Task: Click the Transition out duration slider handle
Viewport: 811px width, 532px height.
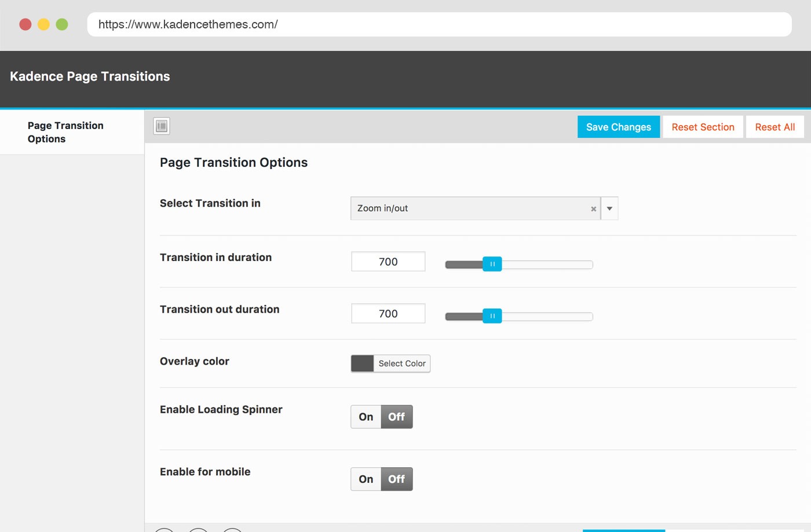Action: pyautogui.click(x=492, y=316)
